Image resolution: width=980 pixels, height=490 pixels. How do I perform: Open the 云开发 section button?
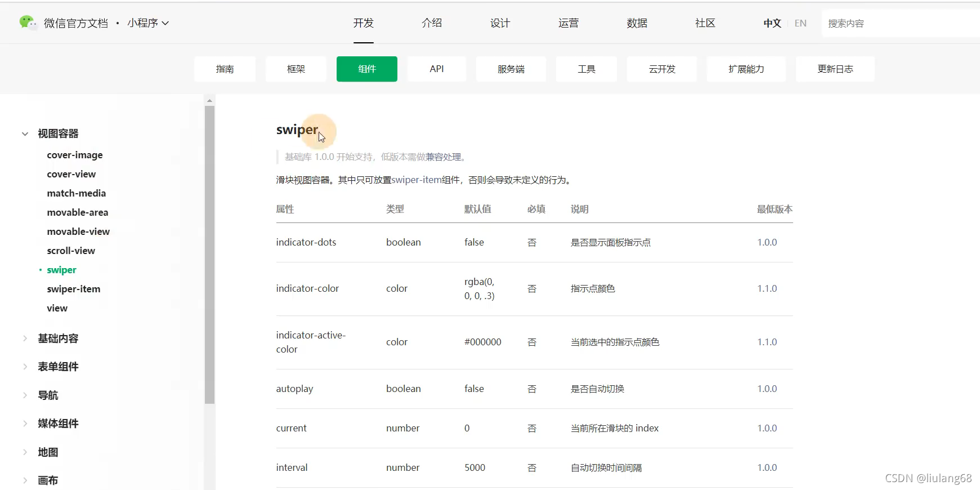click(x=662, y=69)
